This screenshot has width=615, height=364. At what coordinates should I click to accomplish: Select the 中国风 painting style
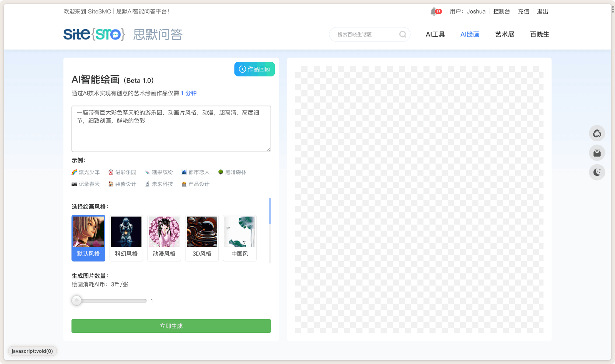point(239,238)
